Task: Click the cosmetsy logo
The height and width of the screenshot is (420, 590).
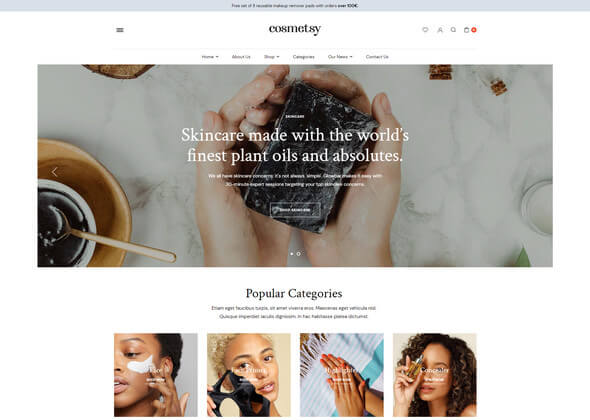Action: point(295,29)
